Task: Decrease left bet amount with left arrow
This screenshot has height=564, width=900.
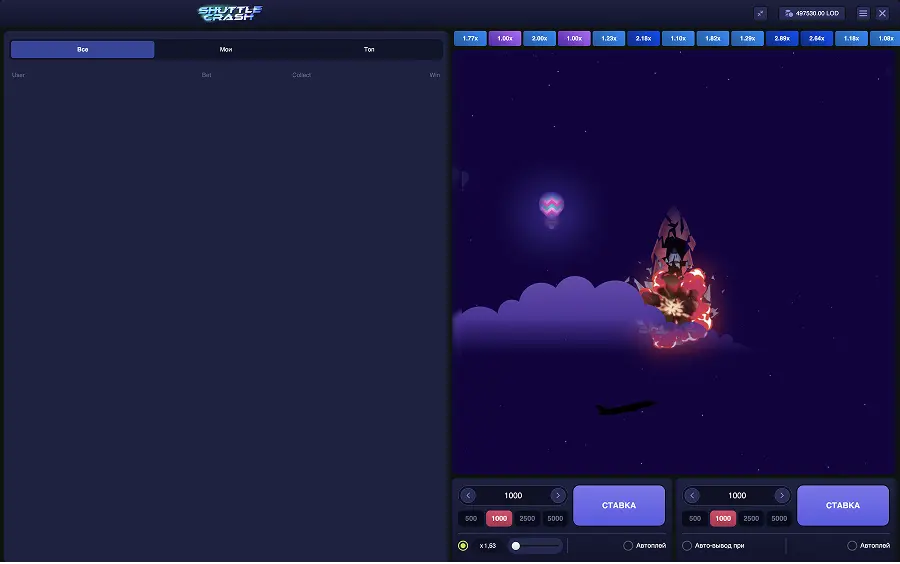Action: click(x=468, y=496)
